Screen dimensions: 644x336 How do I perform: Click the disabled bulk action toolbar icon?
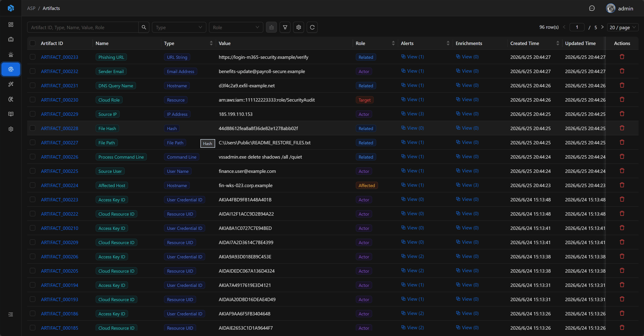pos(271,27)
